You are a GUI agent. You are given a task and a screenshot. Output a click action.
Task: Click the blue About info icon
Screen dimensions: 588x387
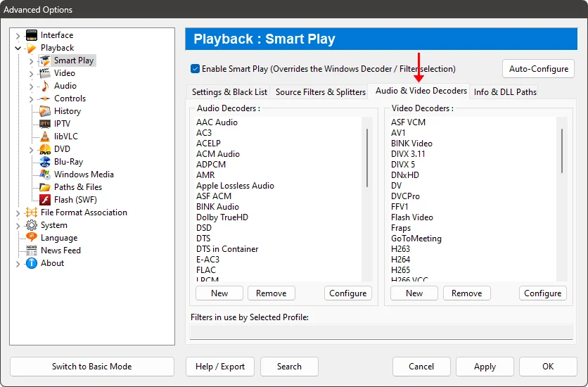tap(32, 263)
